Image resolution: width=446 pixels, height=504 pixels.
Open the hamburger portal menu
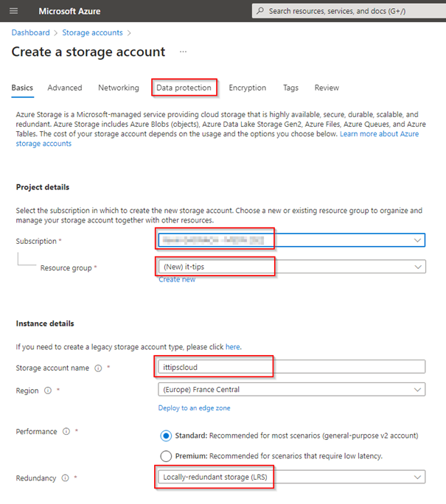coord(13,11)
